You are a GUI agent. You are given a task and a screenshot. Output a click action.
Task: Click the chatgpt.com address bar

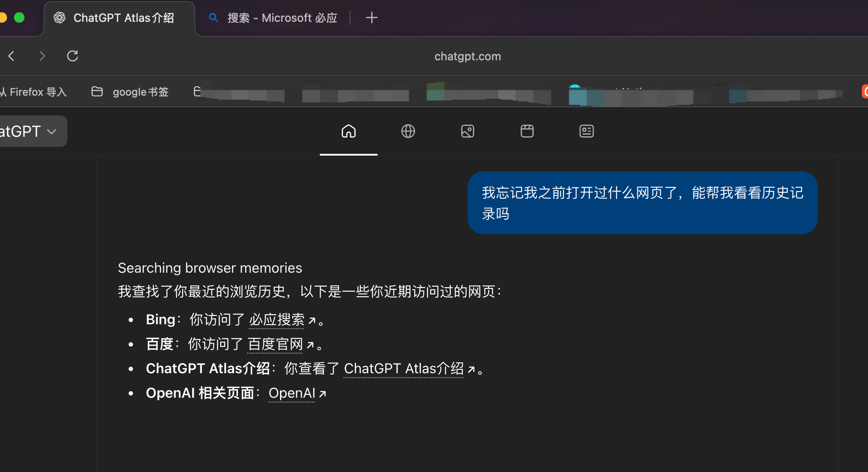(x=467, y=56)
